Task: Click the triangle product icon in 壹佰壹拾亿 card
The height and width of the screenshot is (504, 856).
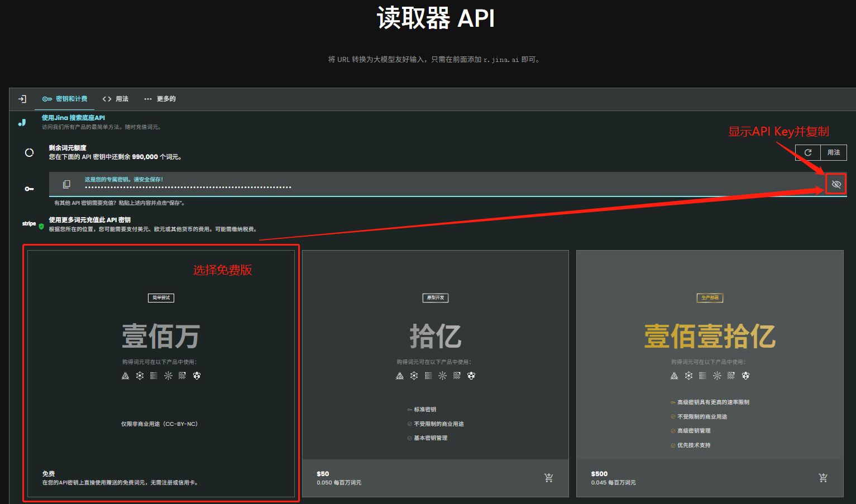Action: tap(674, 376)
